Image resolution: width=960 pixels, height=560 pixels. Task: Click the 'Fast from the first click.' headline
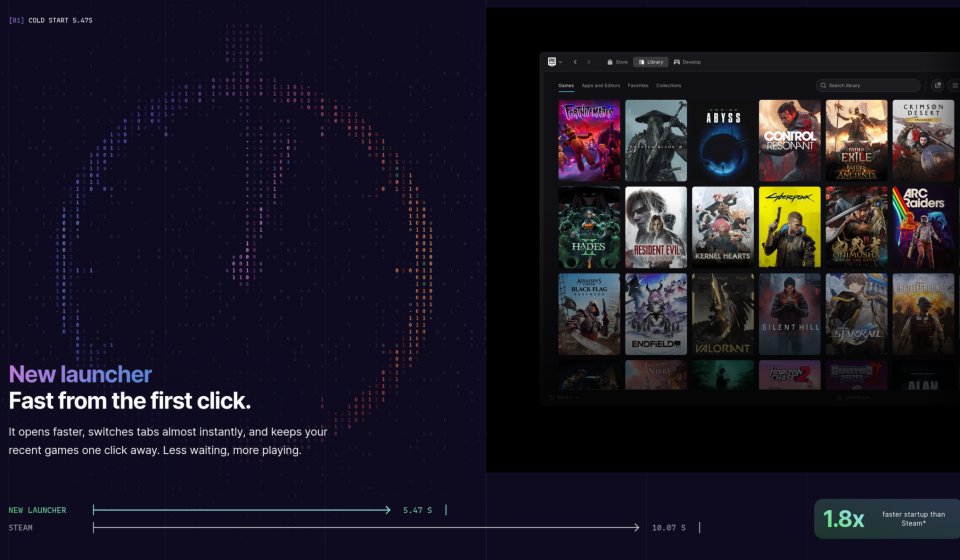[x=130, y=401]
